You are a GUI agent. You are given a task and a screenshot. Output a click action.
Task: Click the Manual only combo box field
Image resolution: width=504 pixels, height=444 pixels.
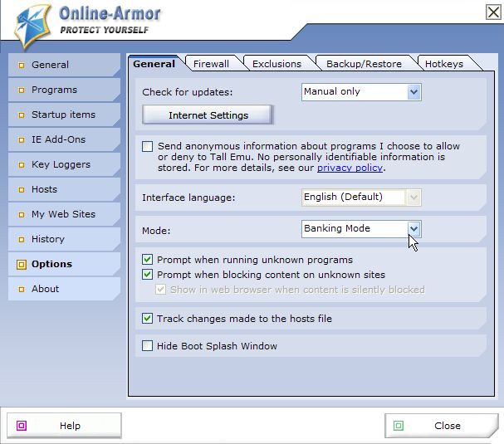click(361, 92)
